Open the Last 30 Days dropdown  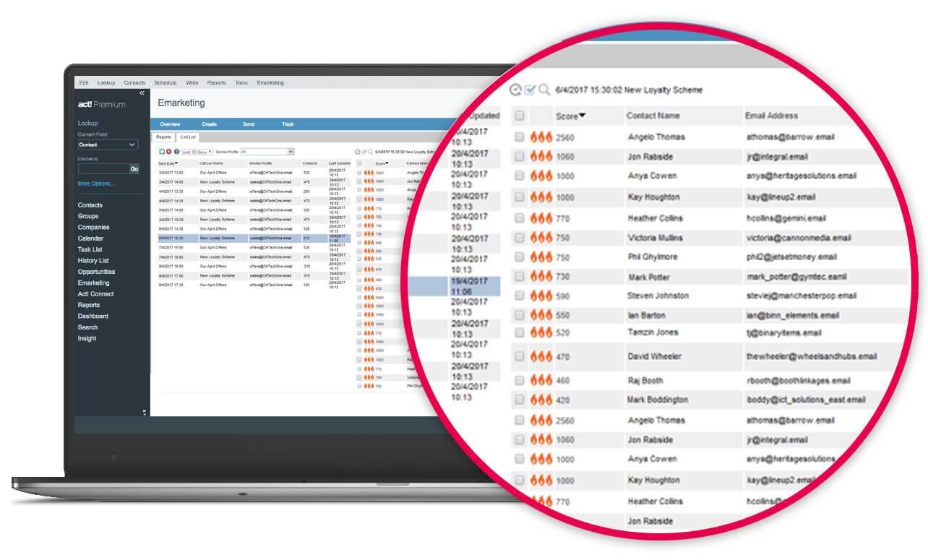197,152
